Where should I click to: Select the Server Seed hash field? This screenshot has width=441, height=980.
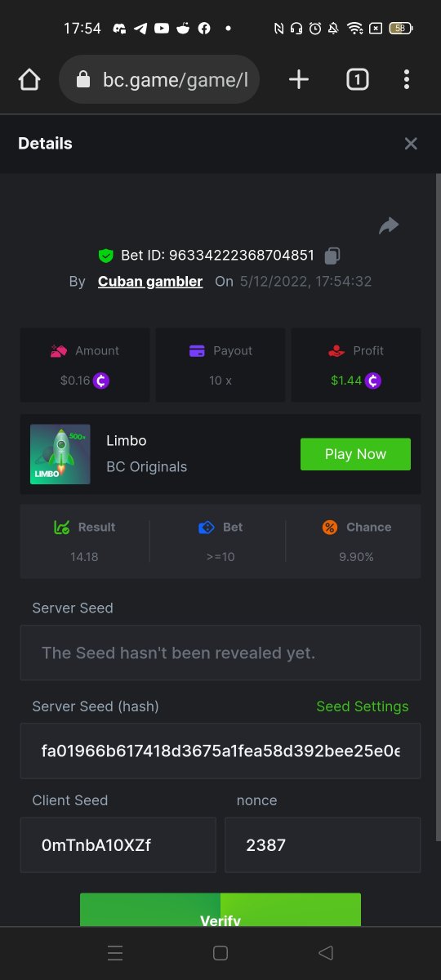click(220, 751)
